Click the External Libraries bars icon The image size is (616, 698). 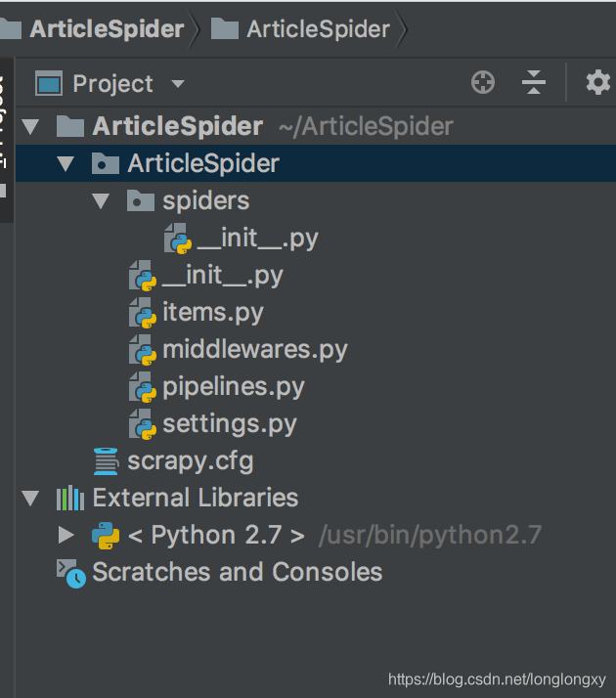click(70, 499)
